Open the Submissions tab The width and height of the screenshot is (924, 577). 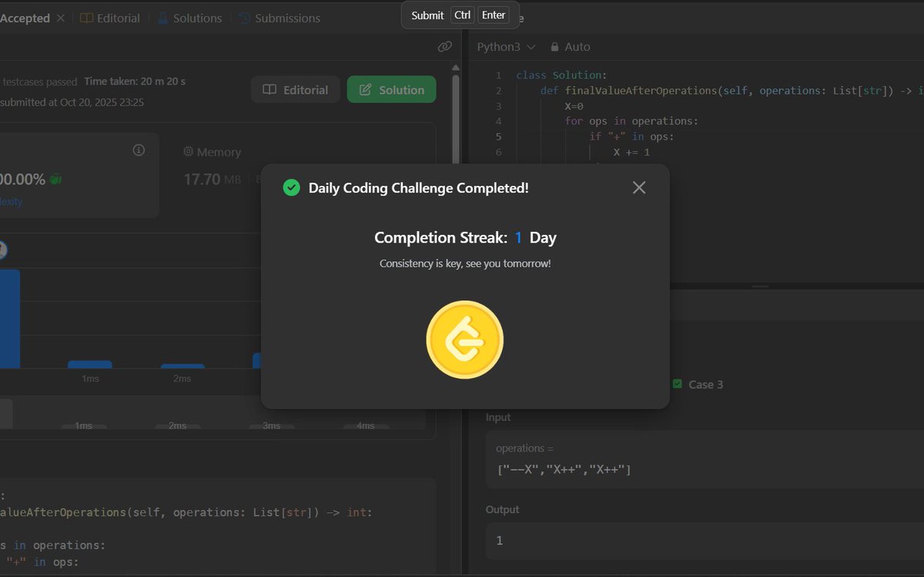click(279, 18)
